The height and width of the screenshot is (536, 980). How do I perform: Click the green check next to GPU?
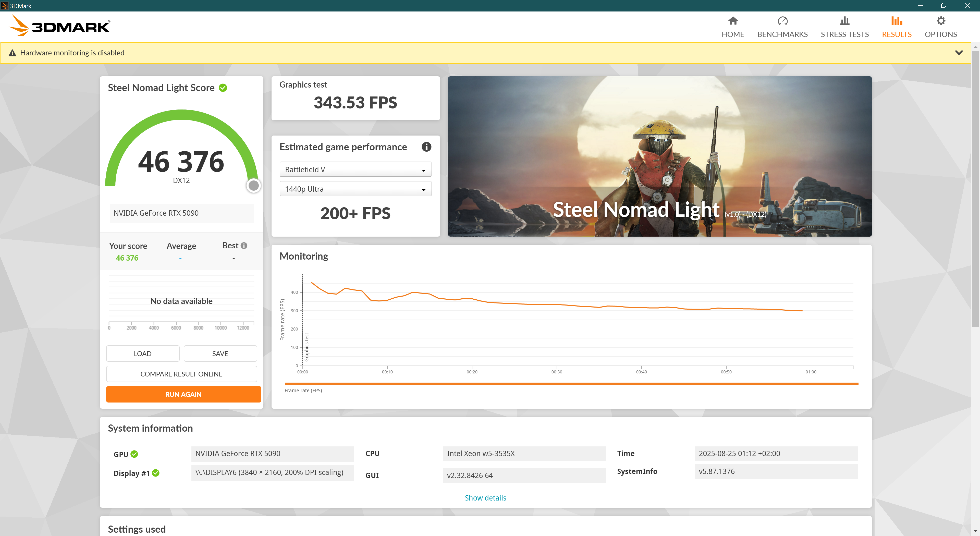(134, 454)
